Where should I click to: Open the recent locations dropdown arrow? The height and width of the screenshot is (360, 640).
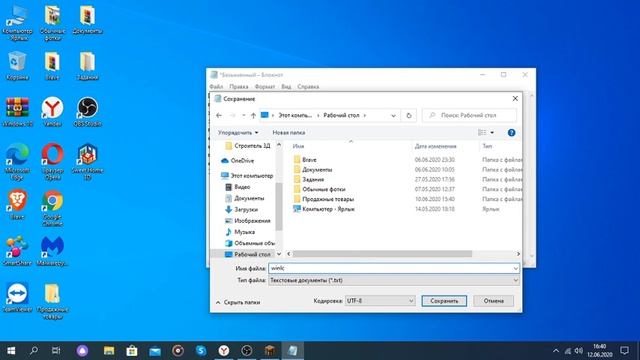click(244, 116)
